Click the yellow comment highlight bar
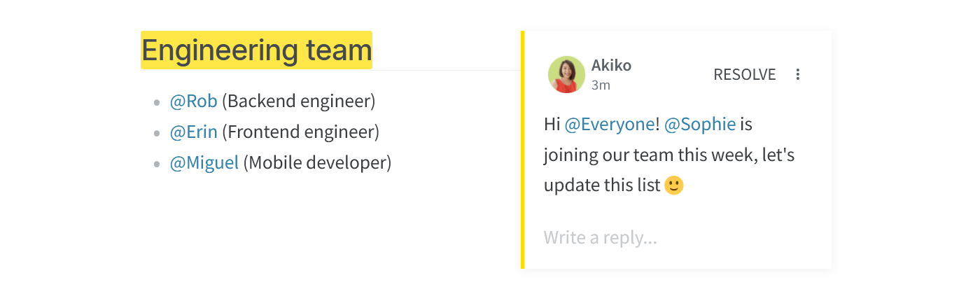This screenshot has width=980, height=301. (x=522, y=150)
